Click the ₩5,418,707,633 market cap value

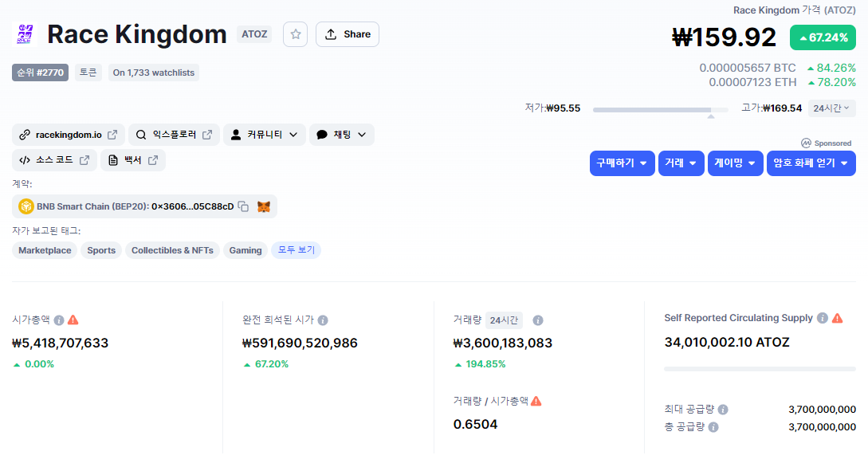pos(61,343)
